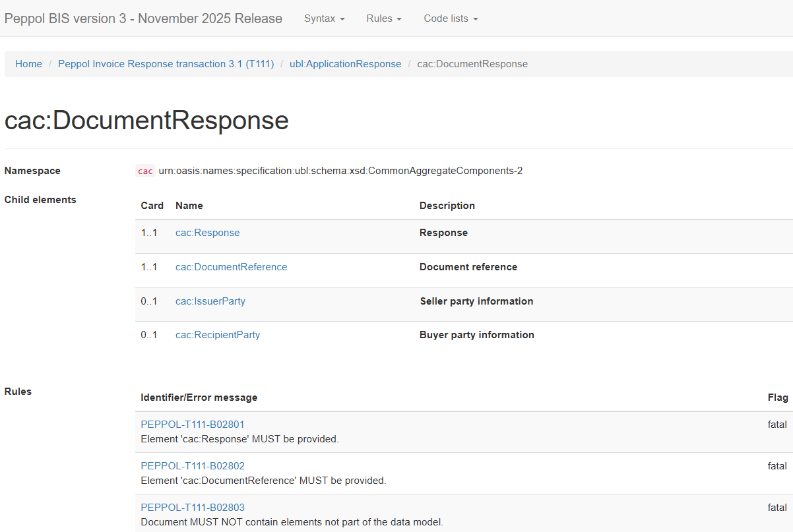The width and height of the screenshot is (793, 532).
Task: Click the Flag column header
Action: pyautogui.click(x=778, y=398)
